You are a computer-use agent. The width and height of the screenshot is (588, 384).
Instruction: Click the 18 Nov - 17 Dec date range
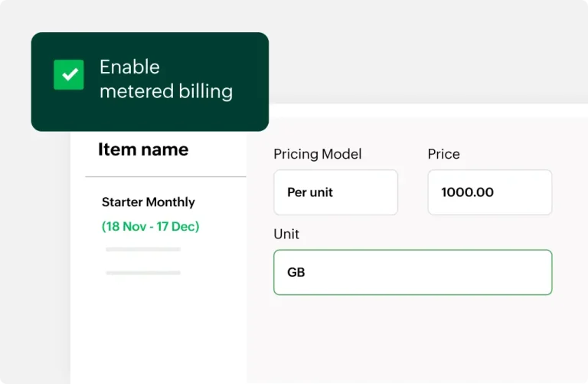[x=150, y=226]
